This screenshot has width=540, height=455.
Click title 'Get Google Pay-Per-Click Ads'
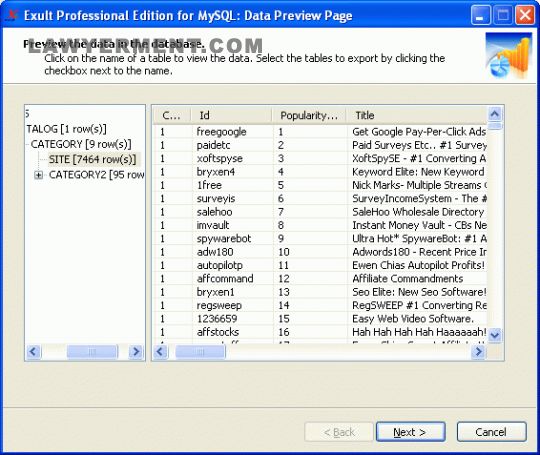(x=419, y=132)
